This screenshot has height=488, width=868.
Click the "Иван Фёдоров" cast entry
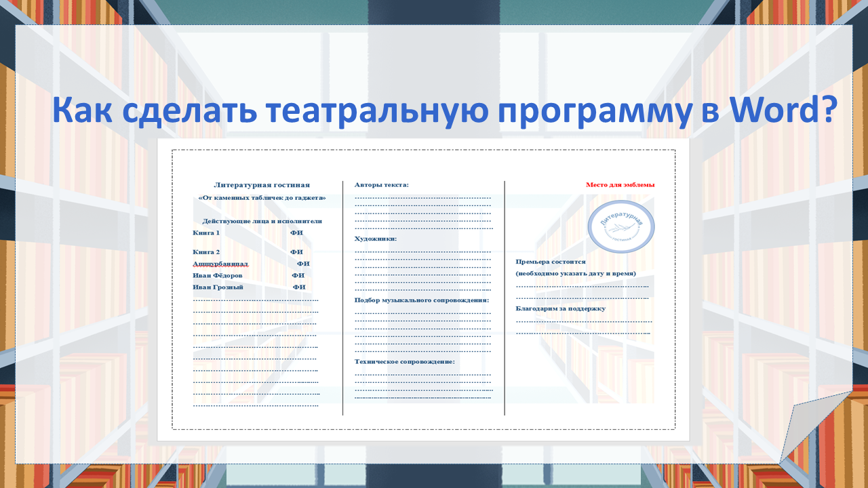pyautogui.click(x=218, y=276)
